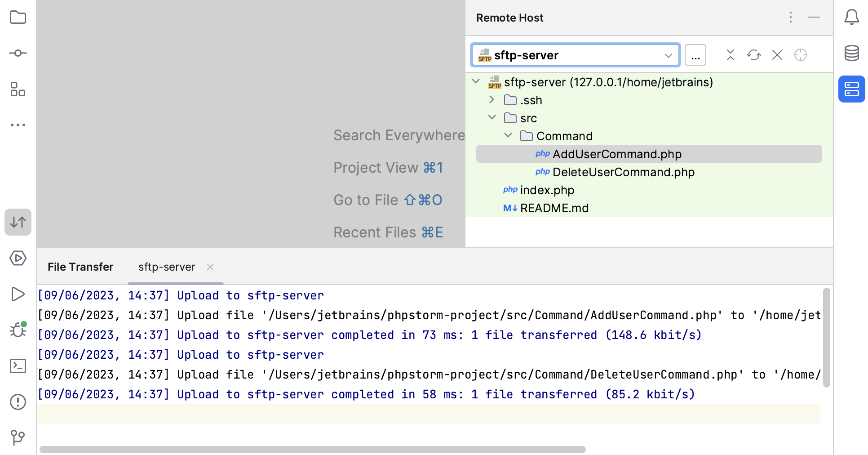The height and width of the screenshot is (455, 868).
Task: Collapse the Command folder
Action: pyautogui.click(x=508, y=135)
